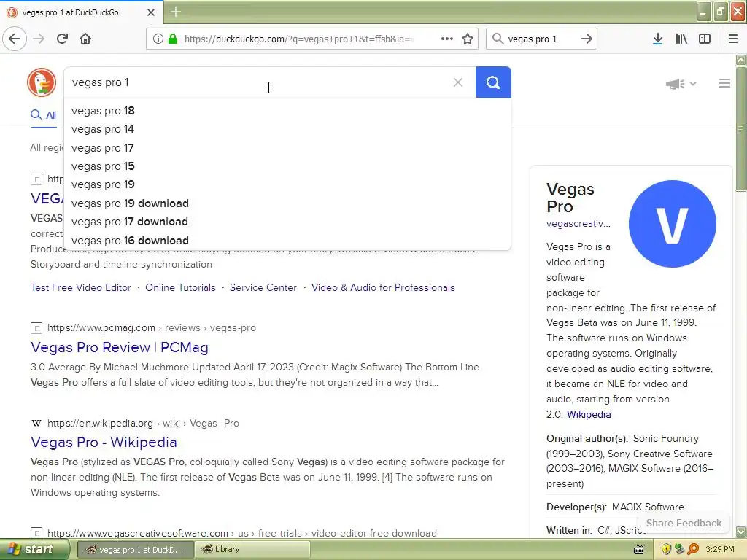The image size is (747, 560).
Task: Choose suggestion vegas pro 17
Action: 287,147
